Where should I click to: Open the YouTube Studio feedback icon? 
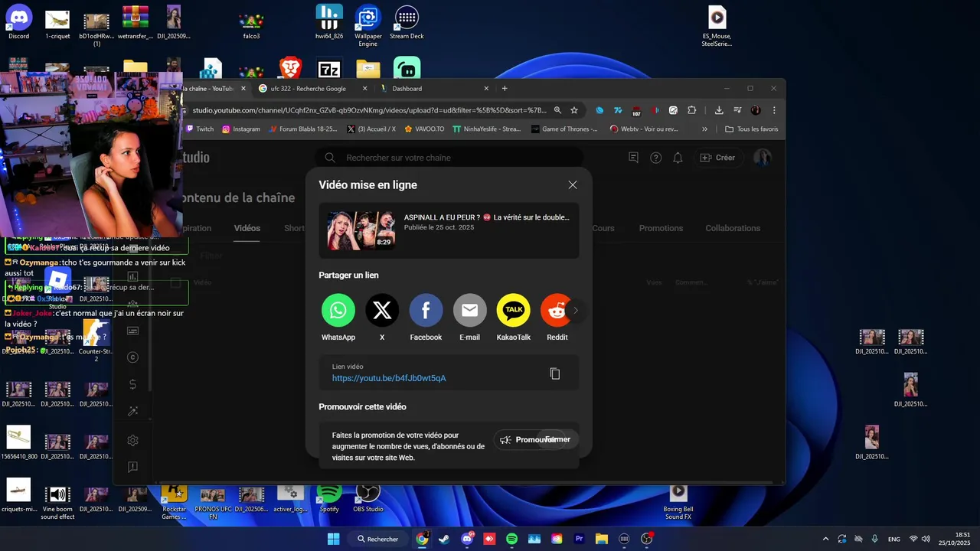pos(633,158)
